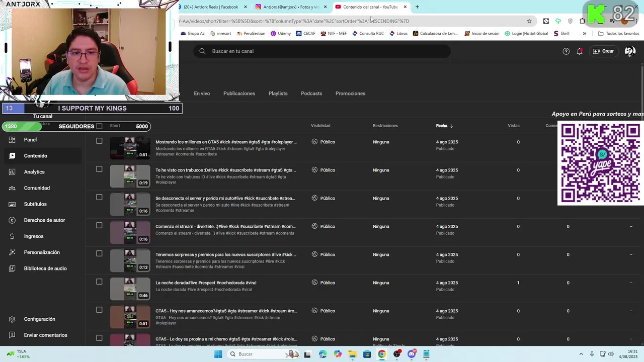Switch to Promociones tab
This screenshot has width=644, height=362.
(x=350, y=94)
